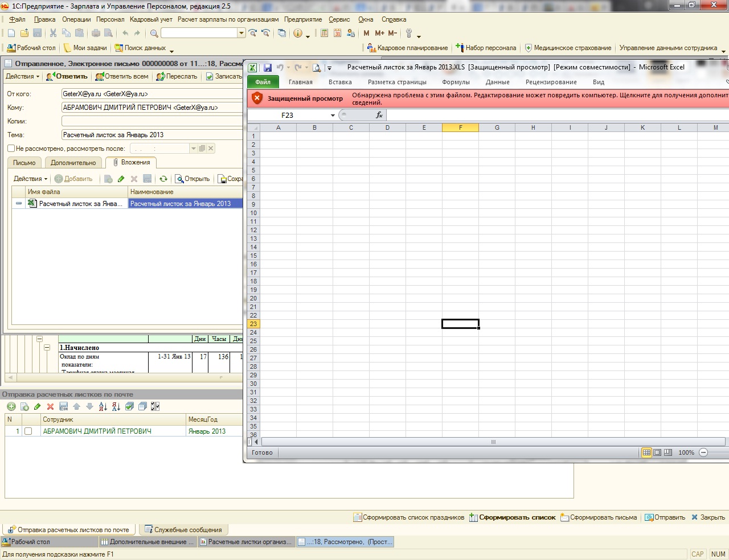
Task: Click Сформировать письма button
Action: [x=599, y=517]
